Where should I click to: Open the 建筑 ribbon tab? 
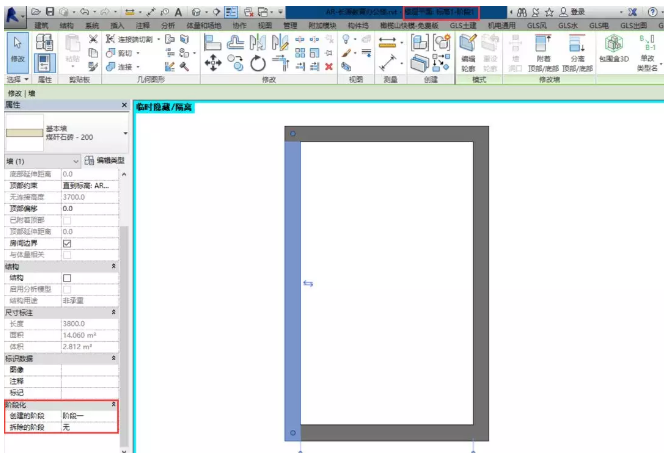click(x=41, y=26)
